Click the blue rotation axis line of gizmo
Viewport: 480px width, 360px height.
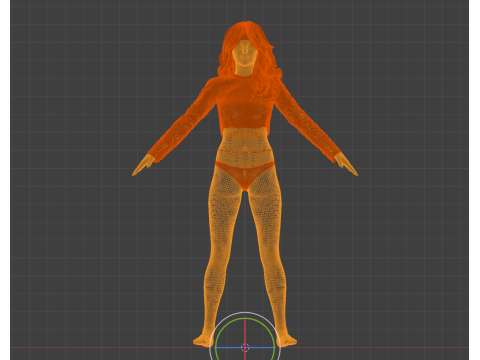pos(245,348)
